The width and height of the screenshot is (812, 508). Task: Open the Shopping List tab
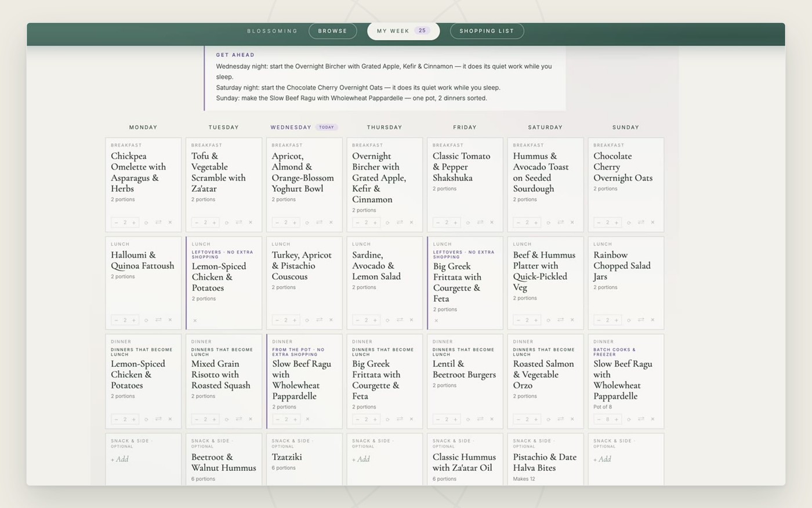click(487, 31)
